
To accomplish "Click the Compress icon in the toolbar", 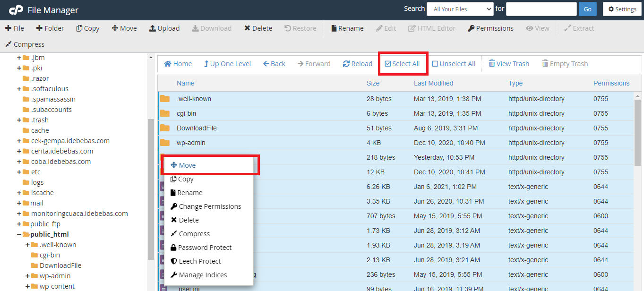I will click(25, 44).
